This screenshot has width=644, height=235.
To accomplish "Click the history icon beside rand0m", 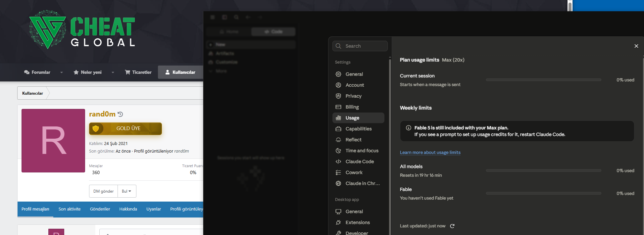I will pos(120,114).
